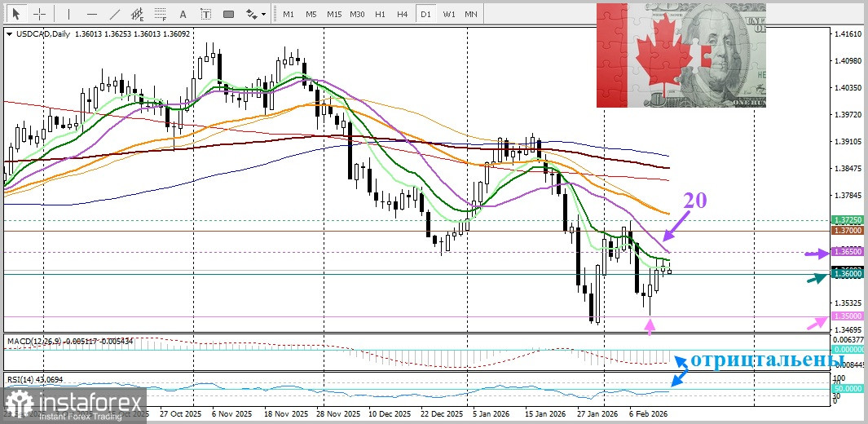Choose the trendline drawing tool
This screenshot has height=424, width=868.
pos(114,14)
